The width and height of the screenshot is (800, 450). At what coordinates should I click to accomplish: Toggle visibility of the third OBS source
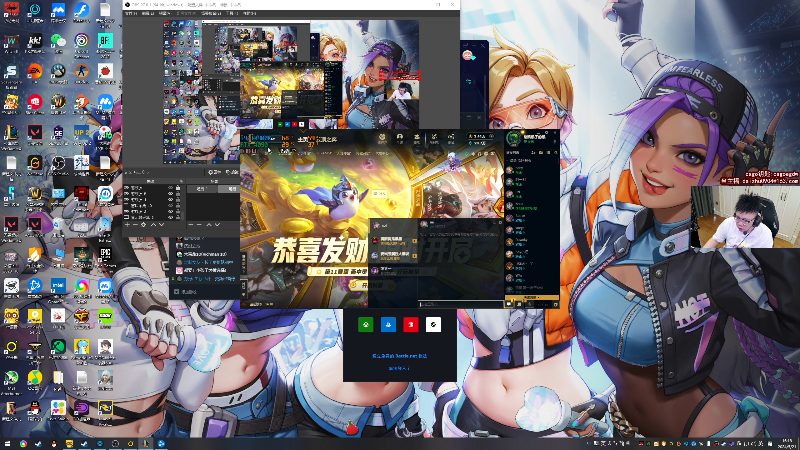(170, 199)
